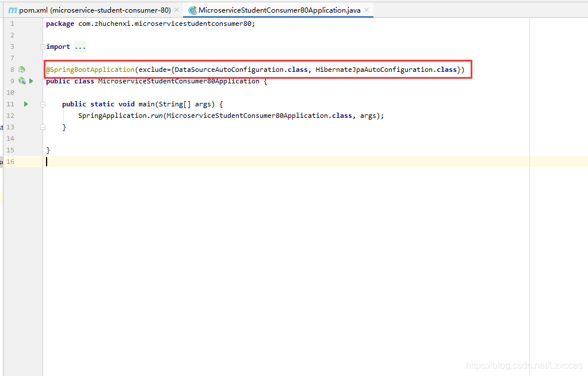Screen dimensions: 588x376
Task: Click the package name on line 1
Action: pos(165,24)
